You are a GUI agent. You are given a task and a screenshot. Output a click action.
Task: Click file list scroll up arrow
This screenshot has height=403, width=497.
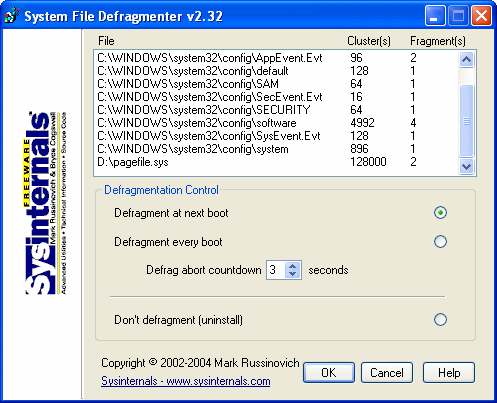tap(466, 59)
